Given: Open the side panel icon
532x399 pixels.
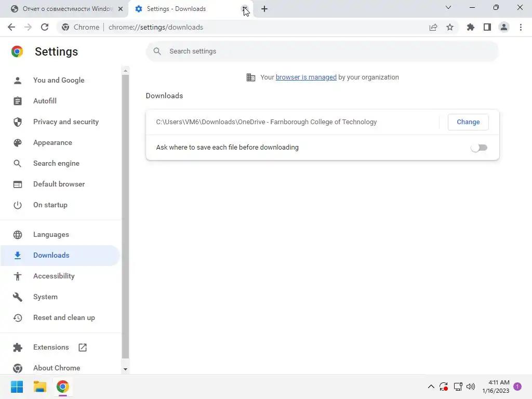Looking at the screenshot, I should pyautogui.click(x=487, y=27).
